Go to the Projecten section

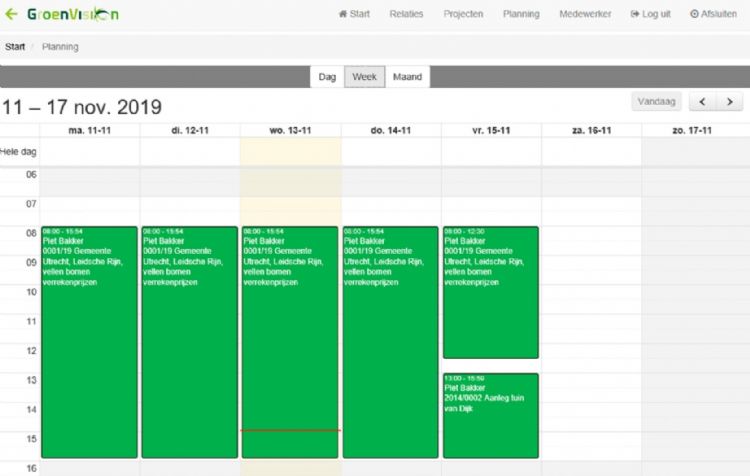click(463, 14)
